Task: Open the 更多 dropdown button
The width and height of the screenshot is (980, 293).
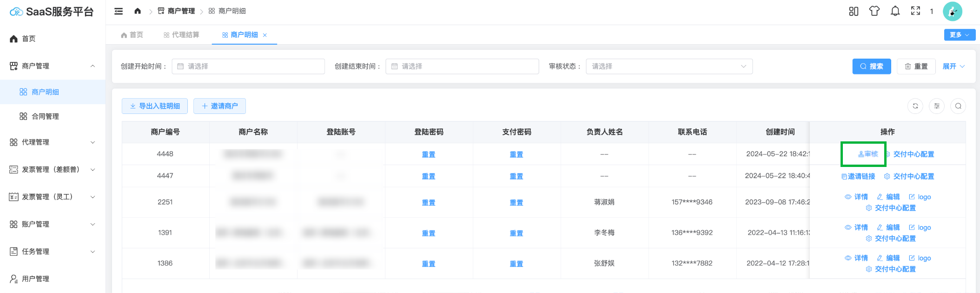Action: coord(959,35)
